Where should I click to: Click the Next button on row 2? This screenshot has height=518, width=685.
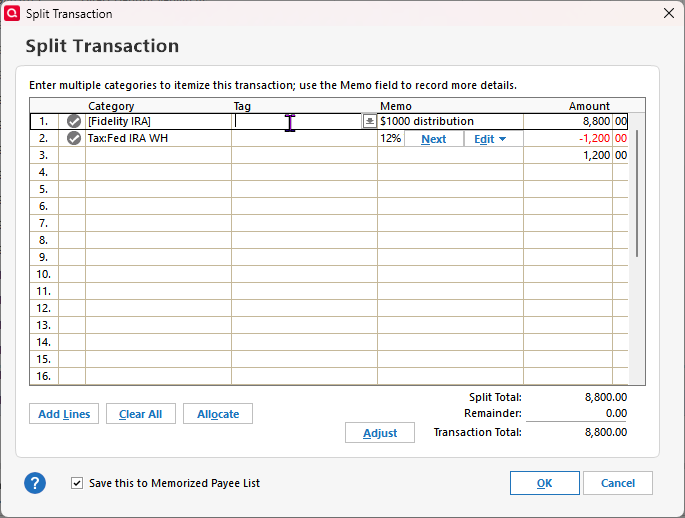(433, 139)
